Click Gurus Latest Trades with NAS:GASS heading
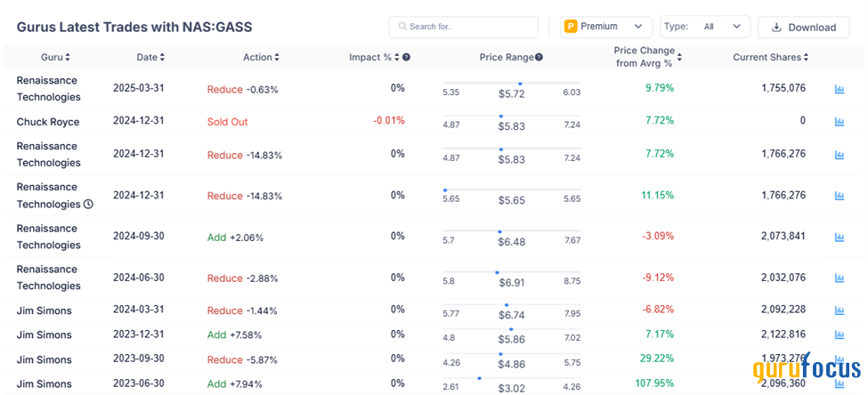This screenshot has height=395, width=868. (x=134, y=27)
